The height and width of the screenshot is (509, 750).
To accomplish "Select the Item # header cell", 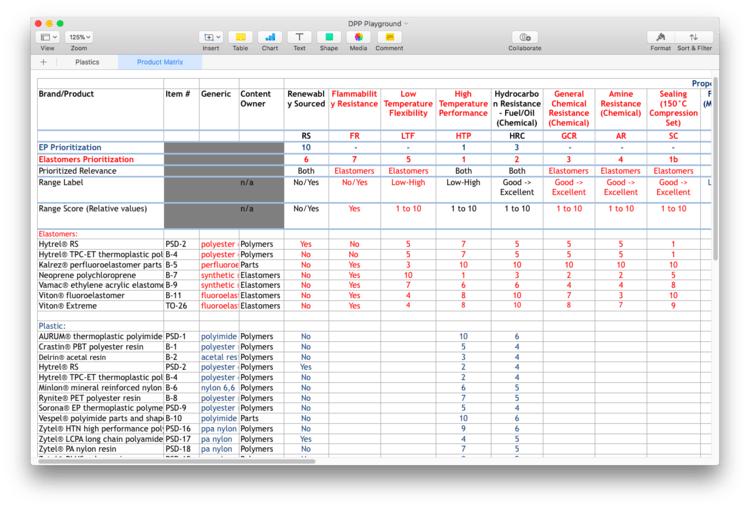I will coord(181,109).
